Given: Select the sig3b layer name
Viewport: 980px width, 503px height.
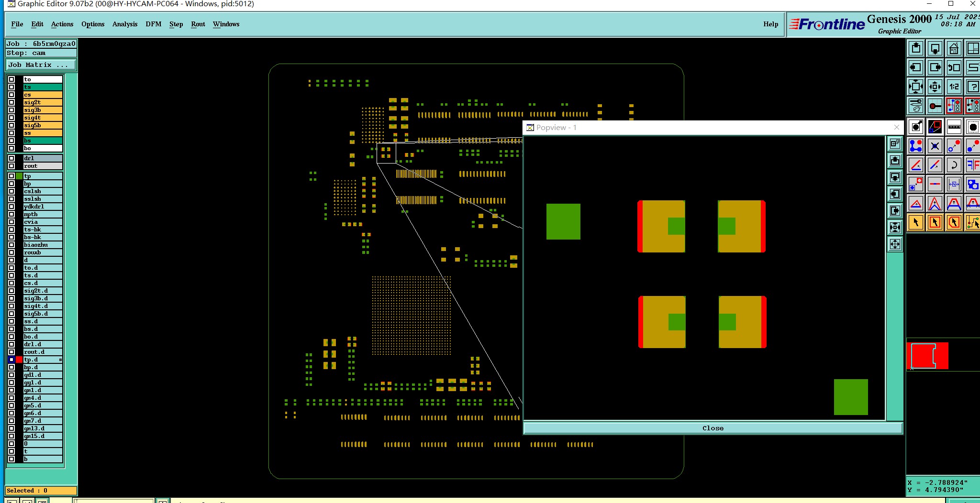Looking at the screenshot, I should coord(43,110).
